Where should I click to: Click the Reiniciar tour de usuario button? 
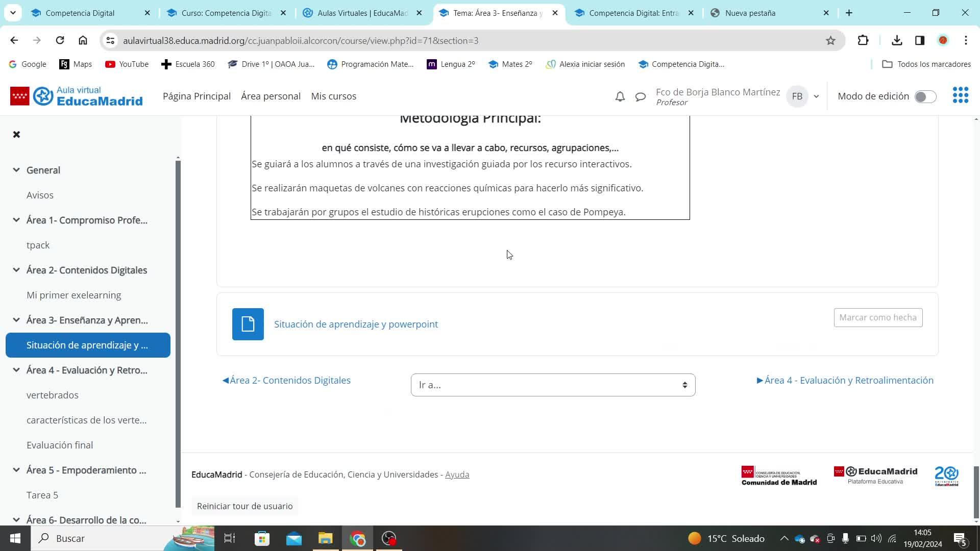pos(244,506)
